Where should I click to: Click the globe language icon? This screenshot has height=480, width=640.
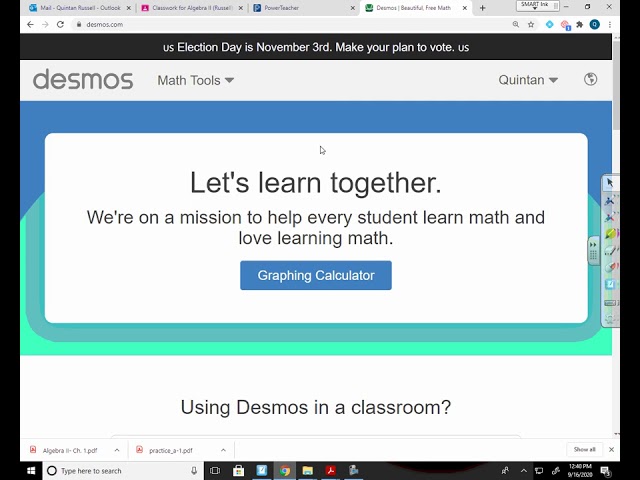tap(590, 79)
